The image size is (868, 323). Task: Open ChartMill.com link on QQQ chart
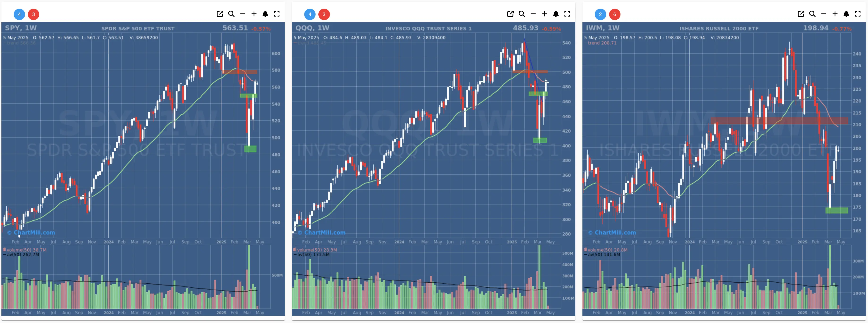click(x=321, y=232)
